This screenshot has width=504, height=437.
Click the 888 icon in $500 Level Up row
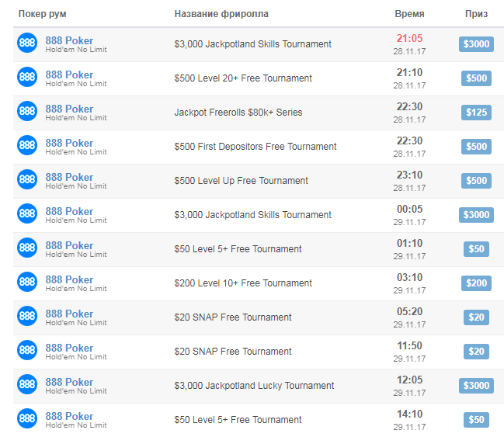[x=27, y=181]
